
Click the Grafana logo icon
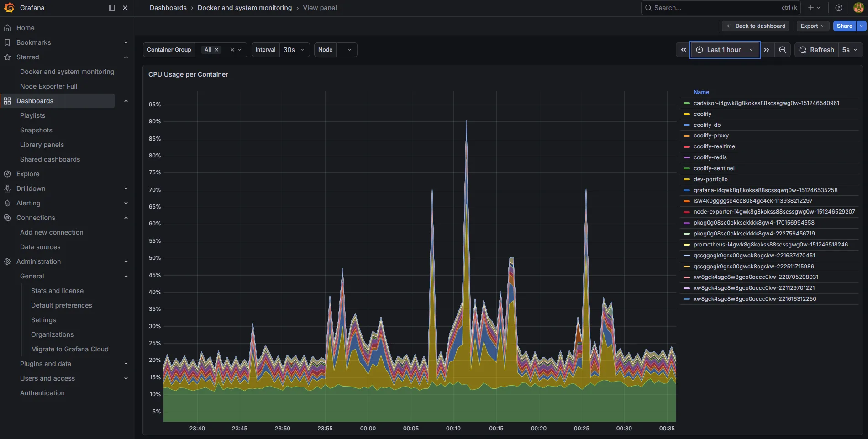coord(9,8)
